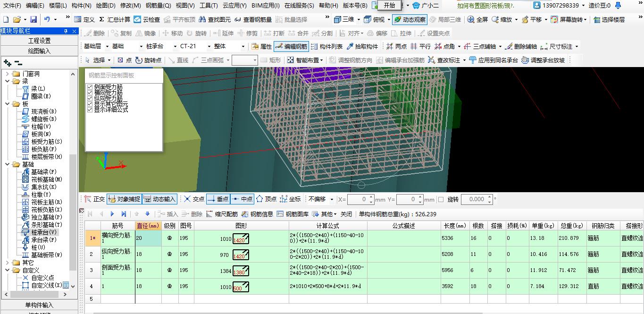
Task: Open 调整承台放坡 slope adjustment
Action: coord(543,60)
